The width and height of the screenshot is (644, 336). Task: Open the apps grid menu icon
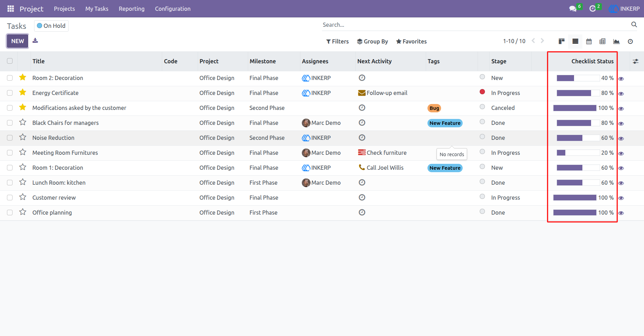(x=11, y=9)
